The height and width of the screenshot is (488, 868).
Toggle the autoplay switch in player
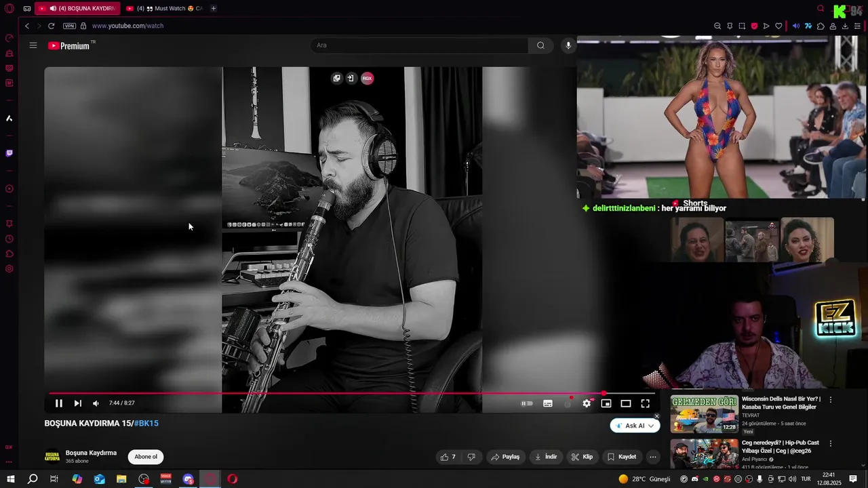[x=527, y=403]
